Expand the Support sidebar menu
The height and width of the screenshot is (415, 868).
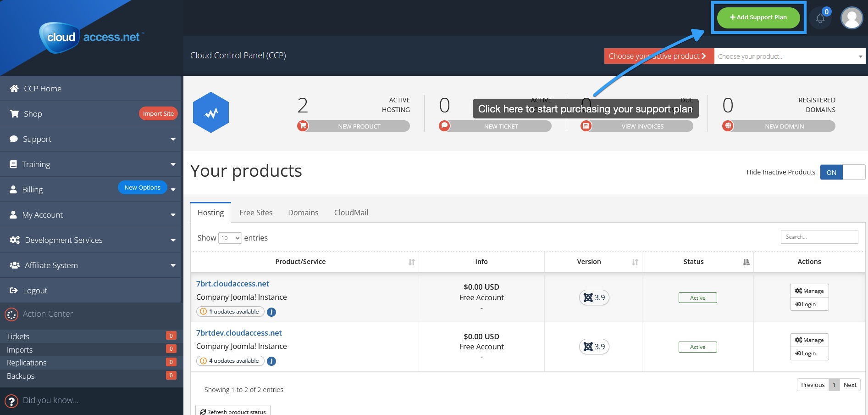(90, 139)
